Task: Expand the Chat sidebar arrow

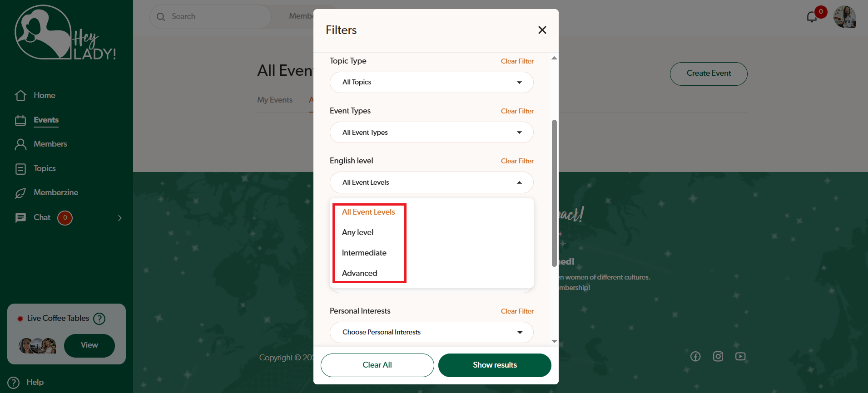Action: (x=120, y=218)
